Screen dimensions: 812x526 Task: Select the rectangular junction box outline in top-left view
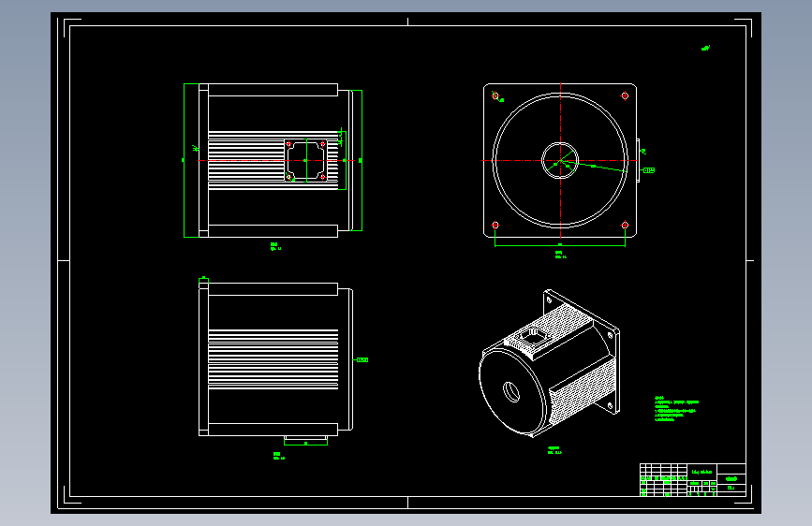point(306,160)
